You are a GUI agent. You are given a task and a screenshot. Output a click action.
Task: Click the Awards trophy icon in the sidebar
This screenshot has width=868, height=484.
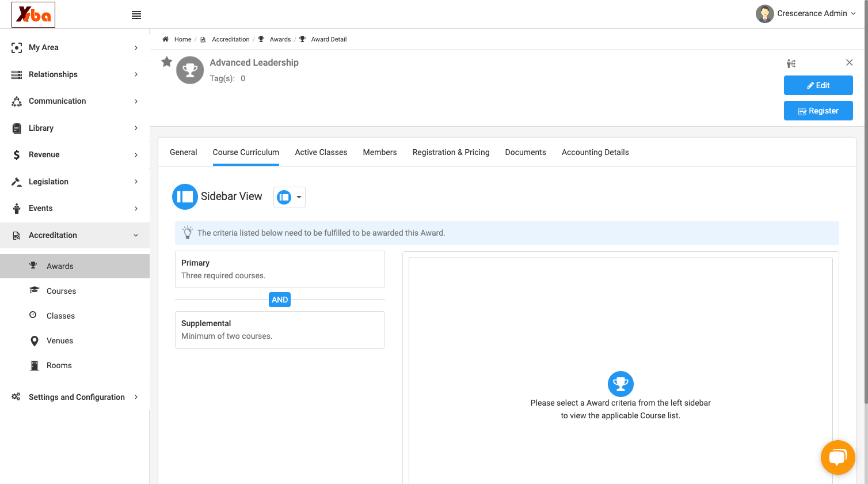[x=33, y=266]
